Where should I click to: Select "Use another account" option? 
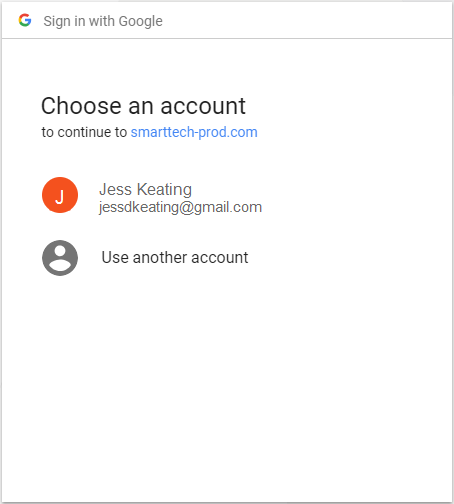point(175,257)
